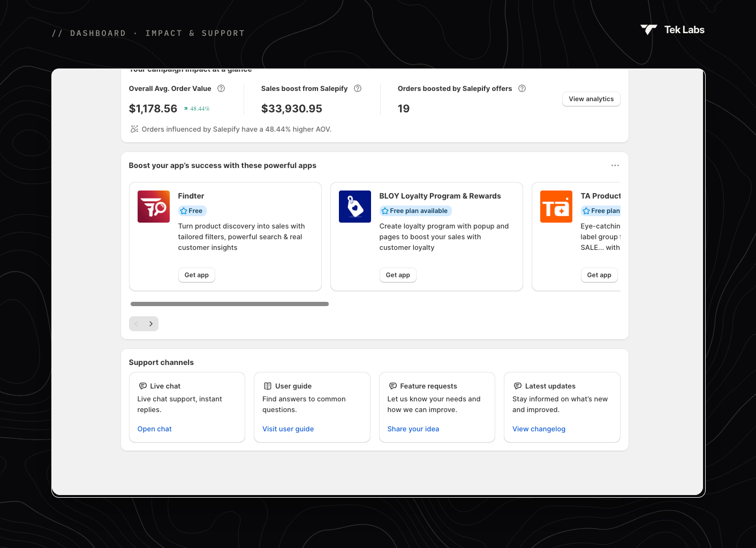
Task: Click the 'Boost your app's success' heading
Action: (223, 165)
